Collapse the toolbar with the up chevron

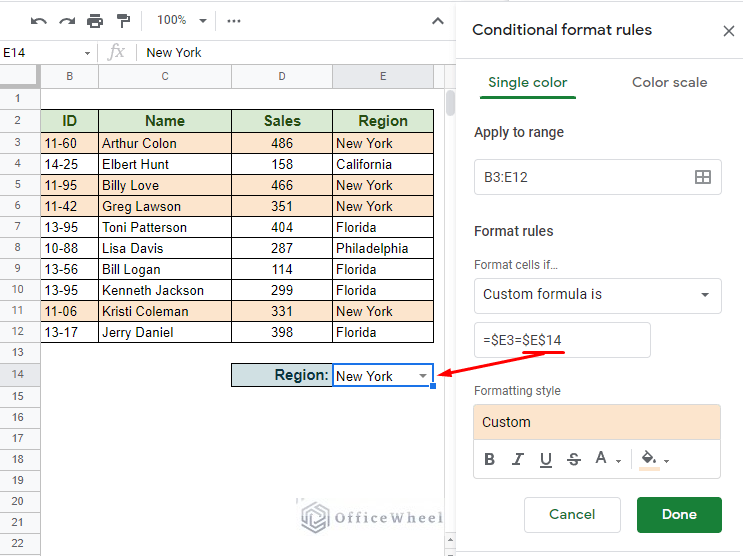tap(437, 20)
